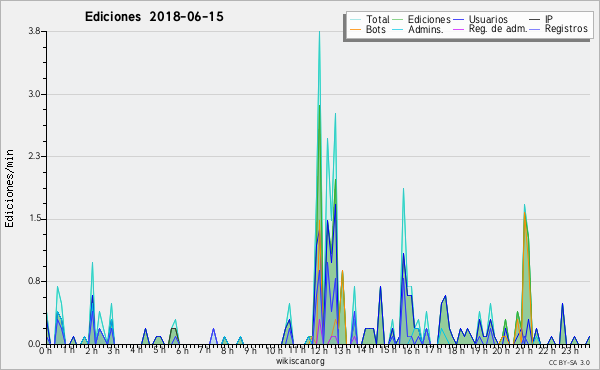Screen dimensions: 600x370
Task: Click the 12 h marker on time axis
Action: [x=319, y=351]
